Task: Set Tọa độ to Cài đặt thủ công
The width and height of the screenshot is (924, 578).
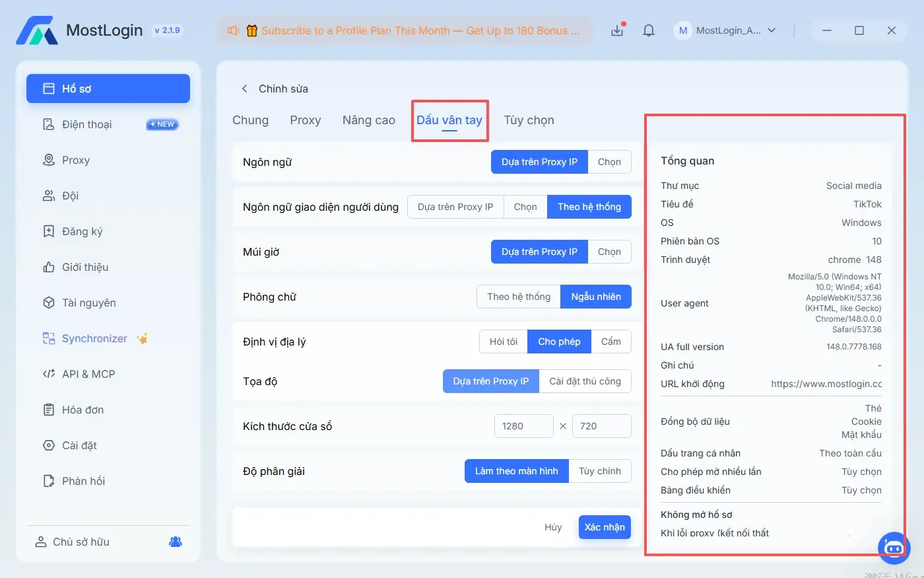Action: click(x=585, y=381)
